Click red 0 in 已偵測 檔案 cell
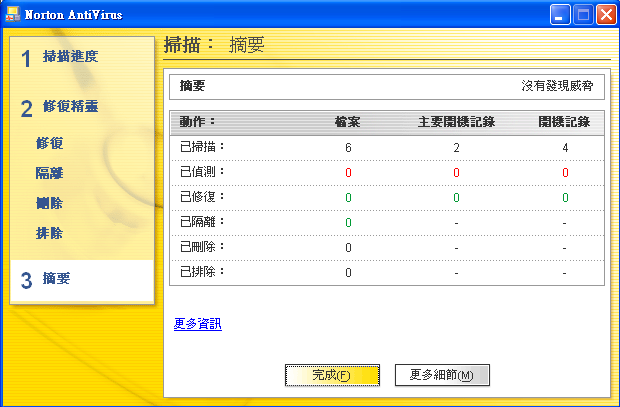 (348, 172)
